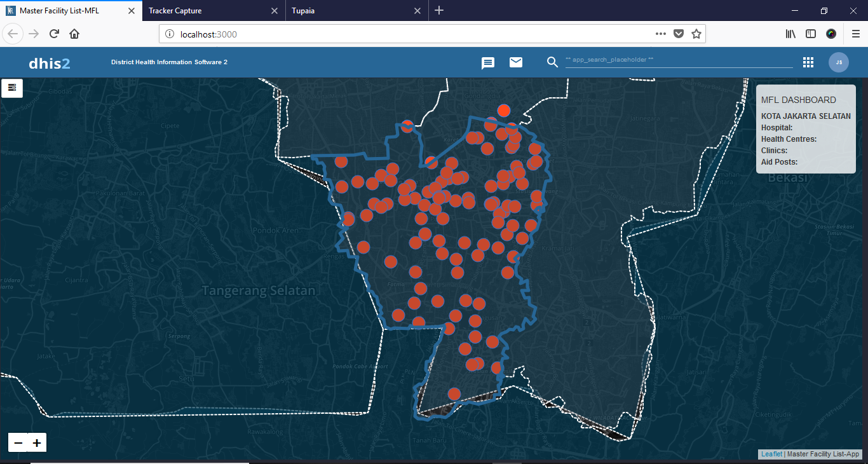The image size is (868, 464).
Task: Open the JS user profile avatar
Action: (x=839, y=62)
